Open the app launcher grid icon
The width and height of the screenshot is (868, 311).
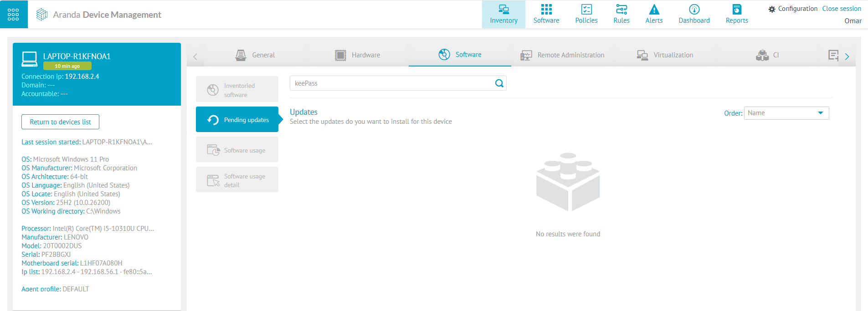(x=13, y=15)
